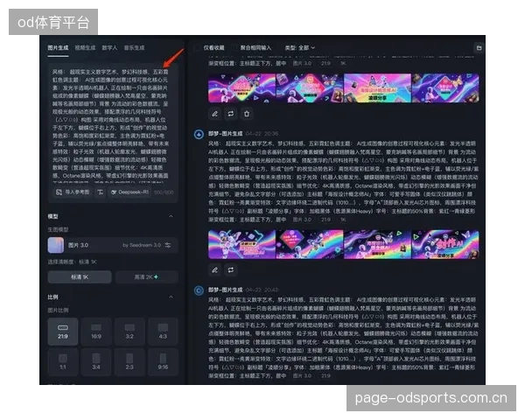Open the 类型: 全部 dropdown
525x420 pixels.
pos(299,48)
